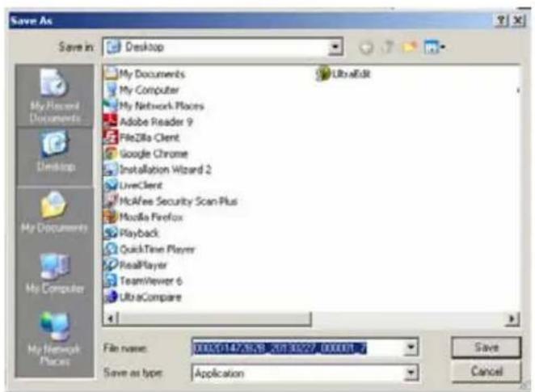
Task: Click the Save button
Action: [487, 348]
